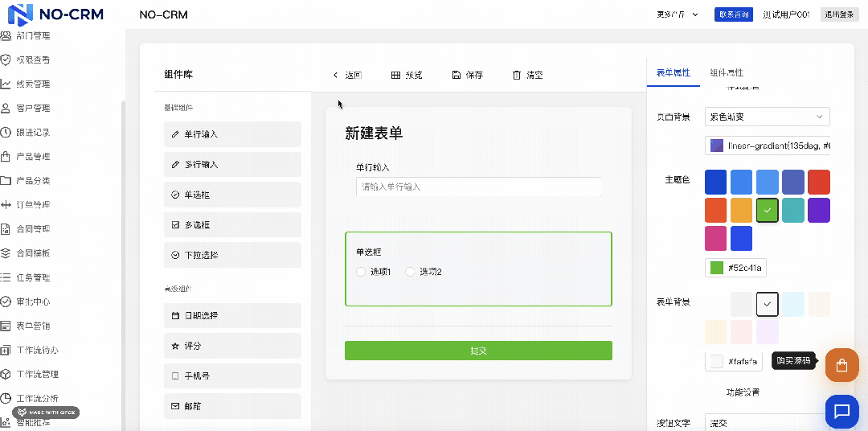Open the 更多产品 dropdown in header
This screenshot has height=431, width=868.
click(678, 14)
